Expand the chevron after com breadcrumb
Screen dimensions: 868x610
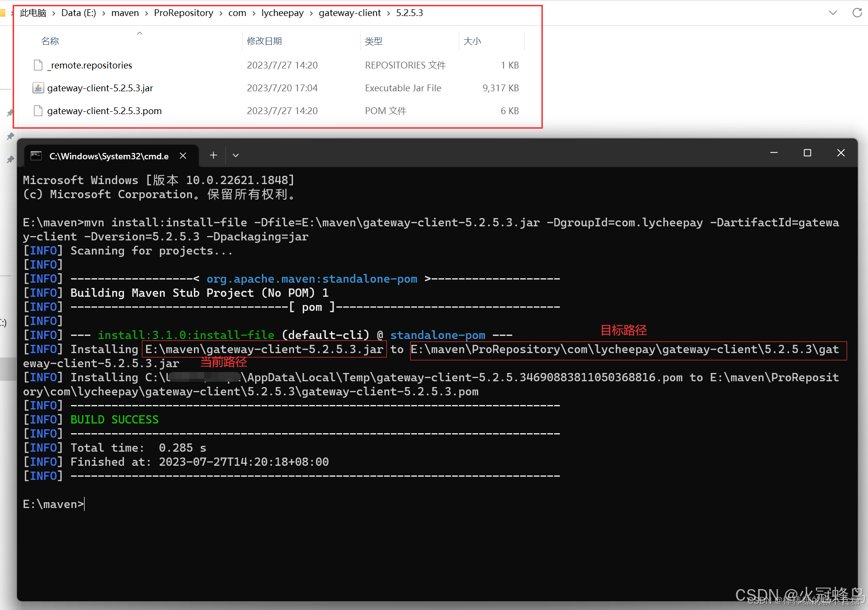coord(254,13)
